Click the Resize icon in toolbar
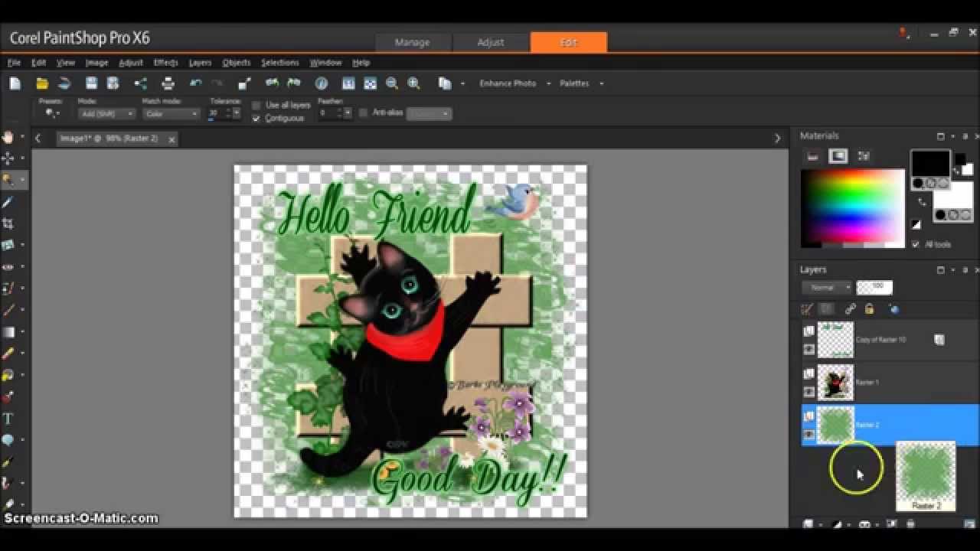This screenshot has width=980, height=551. tap(244, 83)
